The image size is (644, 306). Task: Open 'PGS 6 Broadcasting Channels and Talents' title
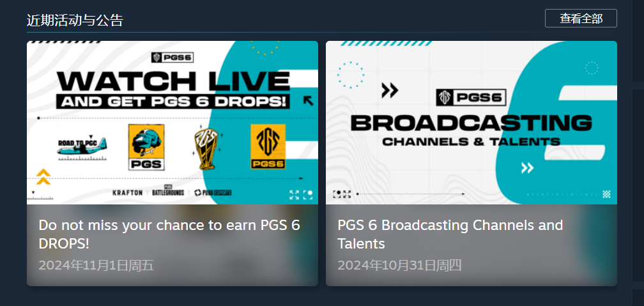450,234
